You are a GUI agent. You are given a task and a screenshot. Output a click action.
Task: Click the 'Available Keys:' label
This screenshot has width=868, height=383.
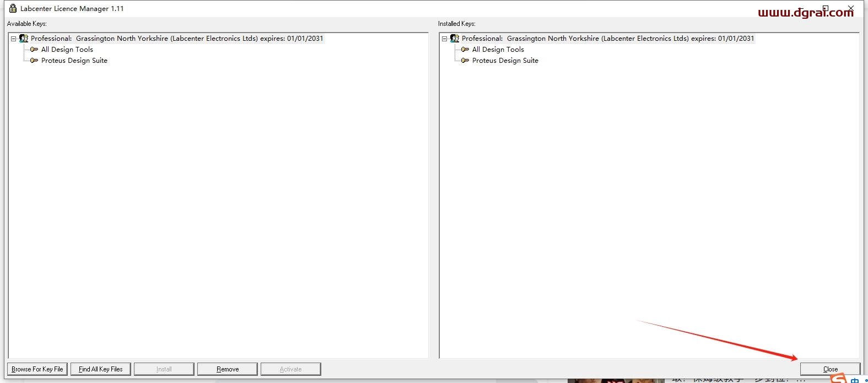pyautogui.click(x=27, y=24)
